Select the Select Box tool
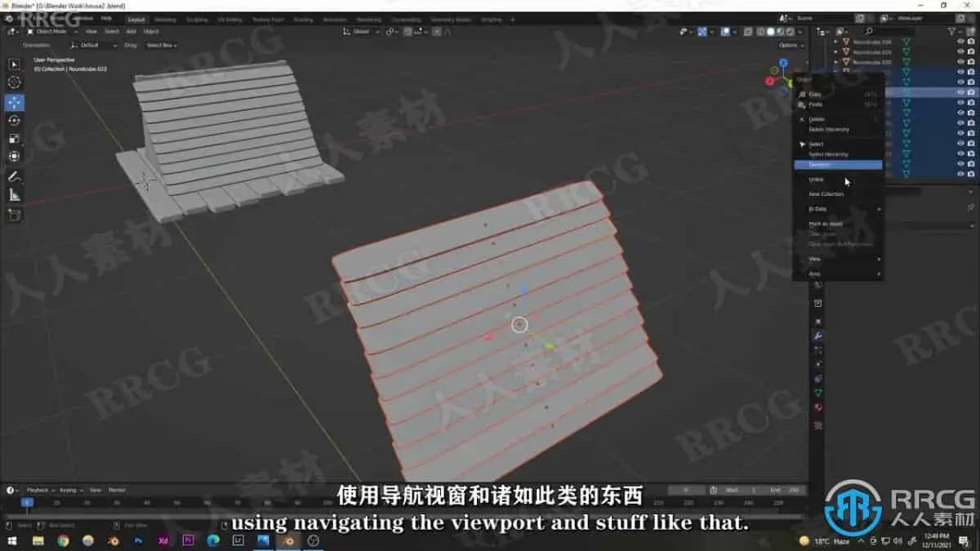980x551 pixels. coord(15,64)
